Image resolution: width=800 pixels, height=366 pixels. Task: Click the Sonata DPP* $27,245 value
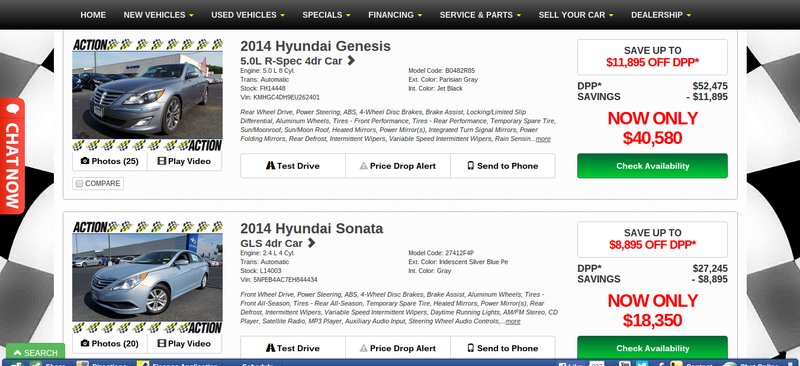click(710, 269)
